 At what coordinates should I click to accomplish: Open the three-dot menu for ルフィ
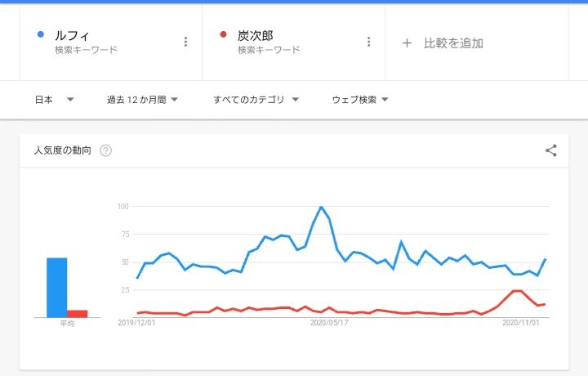point(185,42)
